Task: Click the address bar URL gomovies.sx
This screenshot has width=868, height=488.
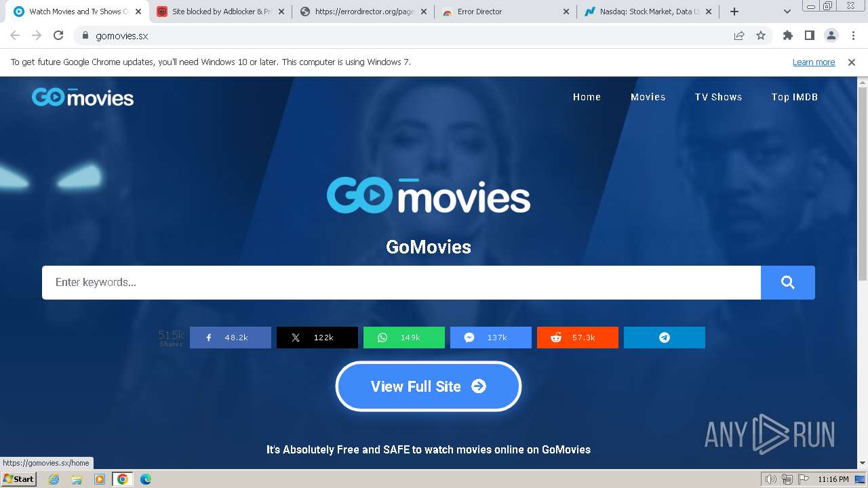Action: click(x=122, y=36)
